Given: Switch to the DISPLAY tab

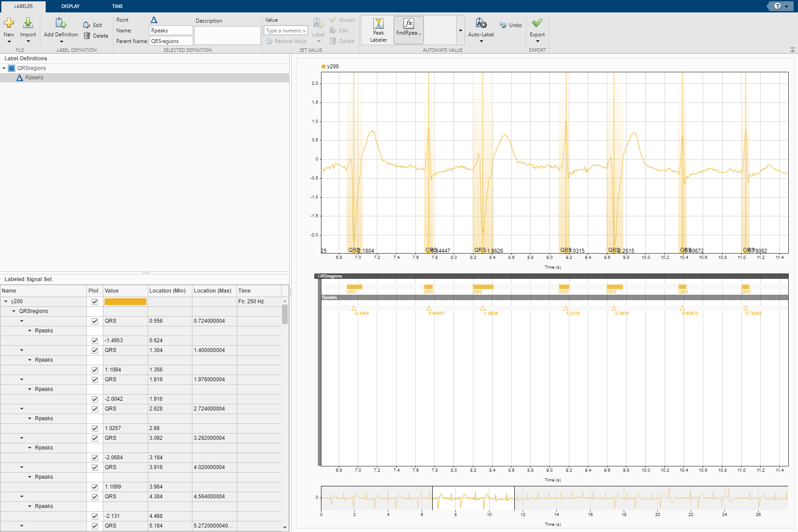Looking at the screenshot, I should 70,6.
